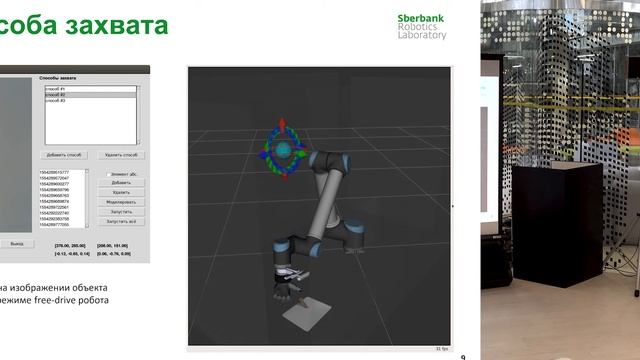Click the timestamp list scrollbar down arrow
Image resolution: width=640 pixels, height=360 pixels.
pos(87,226)
